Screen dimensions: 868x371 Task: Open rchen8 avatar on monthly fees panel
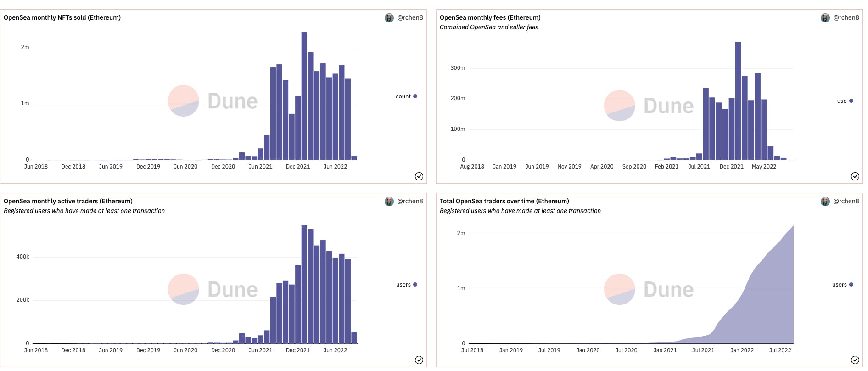tap(825, 18)
